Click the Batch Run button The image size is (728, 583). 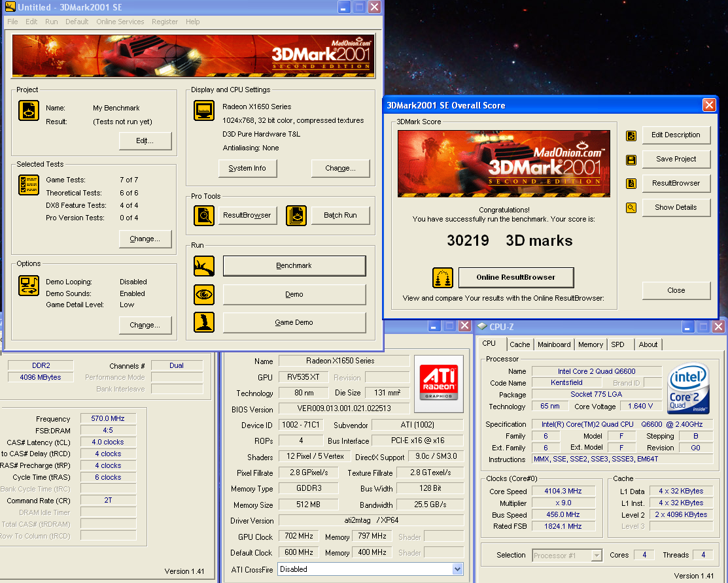coord(340,215)
